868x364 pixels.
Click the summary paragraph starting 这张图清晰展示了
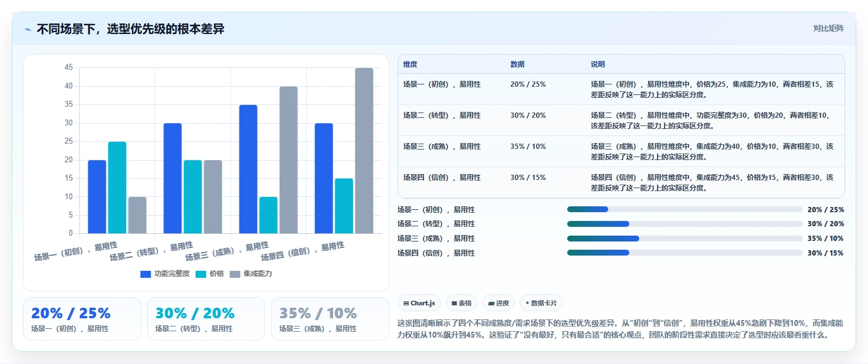[621, 329]
